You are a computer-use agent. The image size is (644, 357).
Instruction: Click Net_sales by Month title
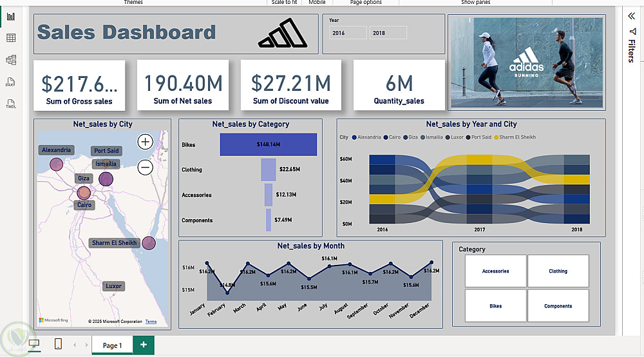[311, 246]
